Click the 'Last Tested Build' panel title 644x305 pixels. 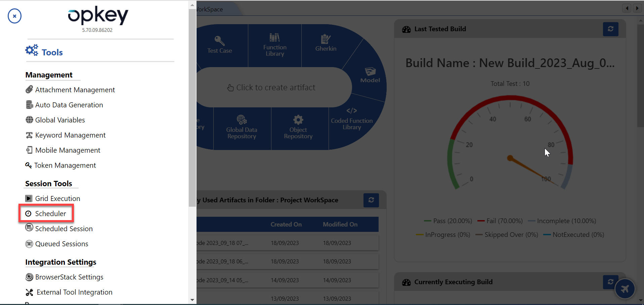[440, 29]
